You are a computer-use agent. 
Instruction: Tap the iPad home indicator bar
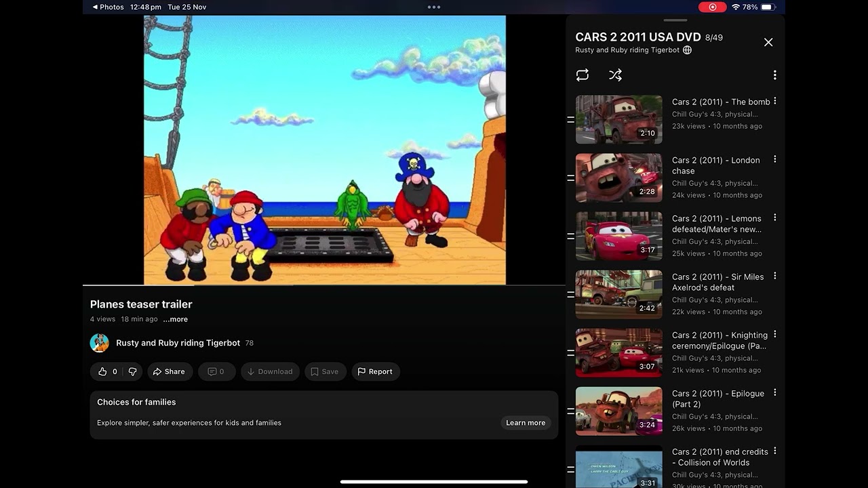[x=434, y=482]
